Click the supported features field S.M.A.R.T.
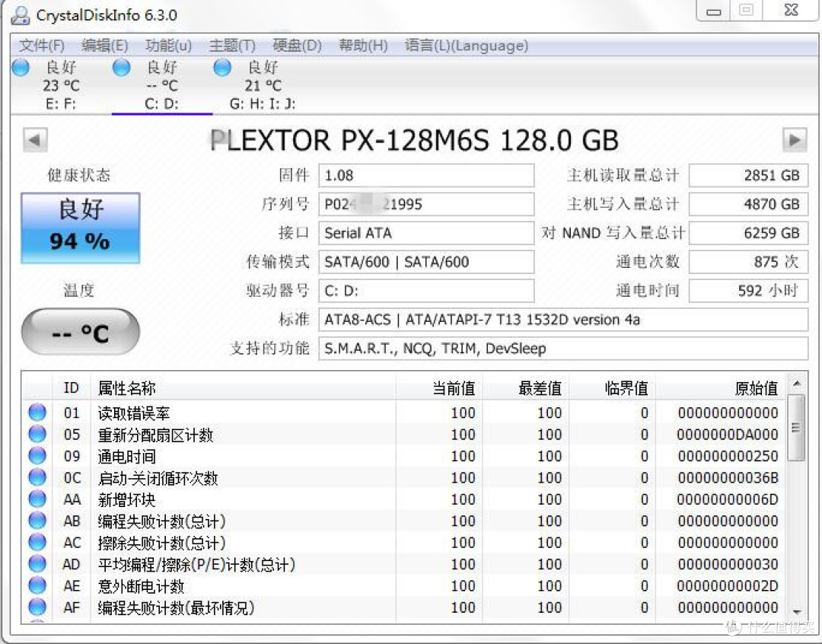Viewport: 822px width, 644px height. [563, 348]
